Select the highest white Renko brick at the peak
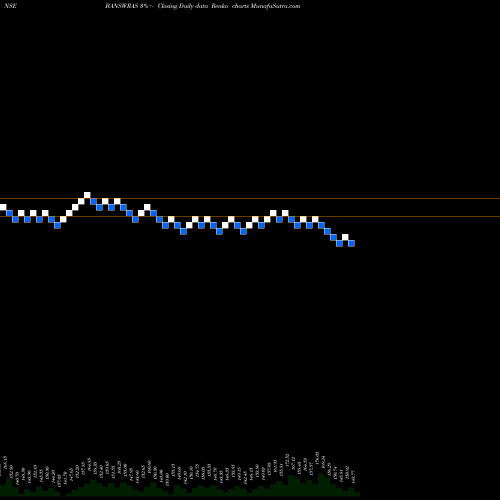Screen dimensions: 500x500 coord(87,195)
